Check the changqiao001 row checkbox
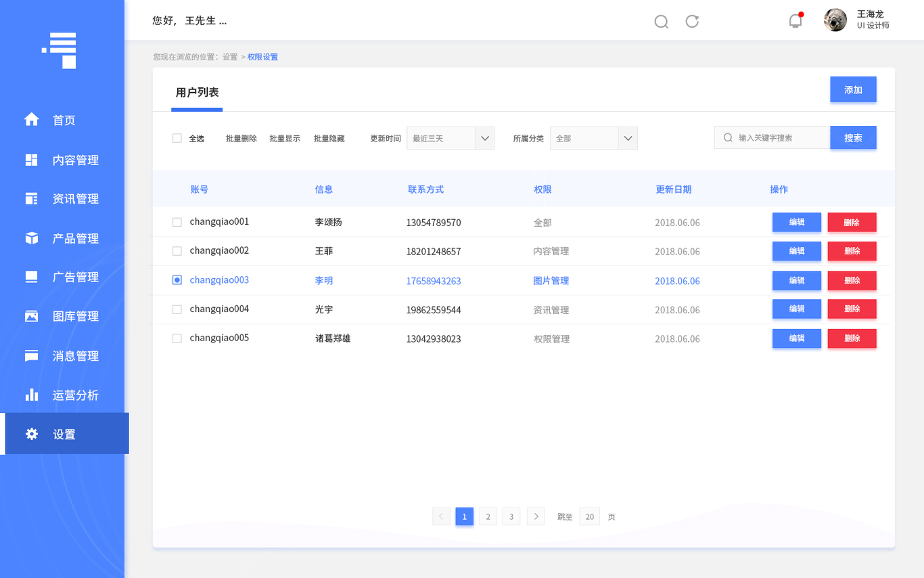This screenshot has width=924, height=578. (x=177, y=222)
